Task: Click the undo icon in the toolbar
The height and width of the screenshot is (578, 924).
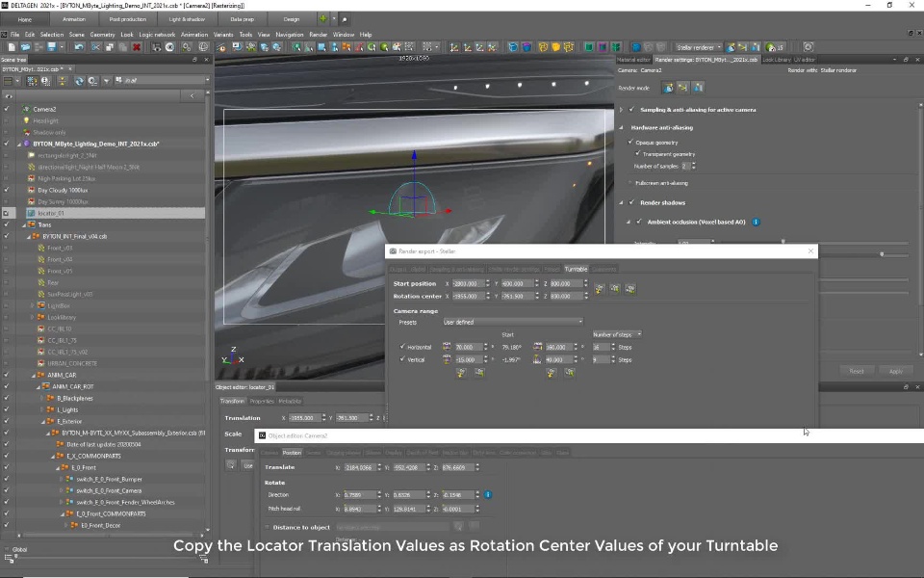Action: click(78, 46)
